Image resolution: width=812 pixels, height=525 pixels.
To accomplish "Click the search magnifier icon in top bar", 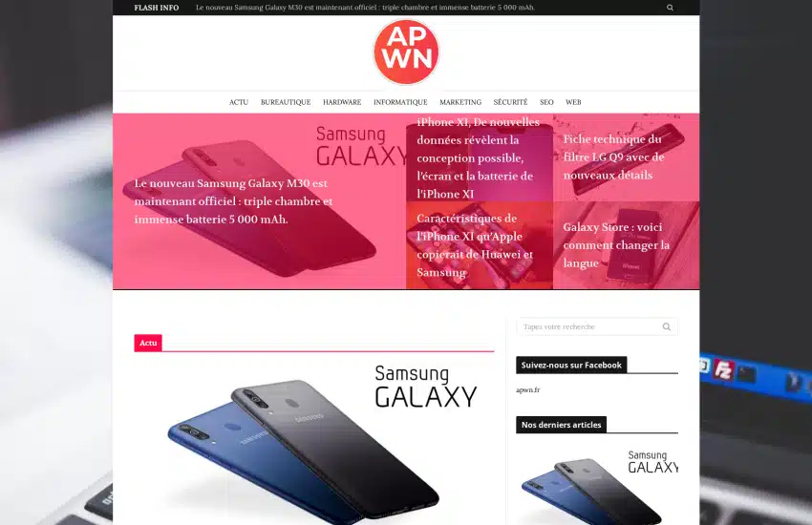I will (670, 8).
